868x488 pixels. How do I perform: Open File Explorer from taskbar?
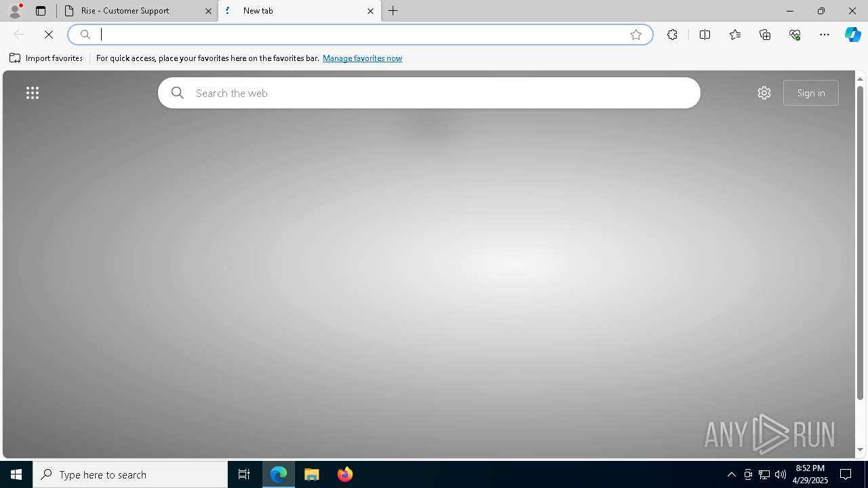tap(312, 474)
